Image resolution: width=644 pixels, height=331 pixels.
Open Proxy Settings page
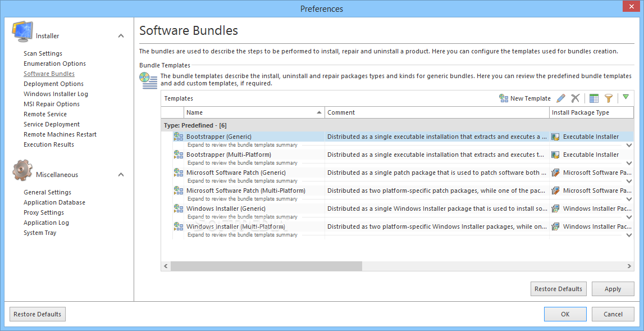pyautogui.click(x=44, y=212)
